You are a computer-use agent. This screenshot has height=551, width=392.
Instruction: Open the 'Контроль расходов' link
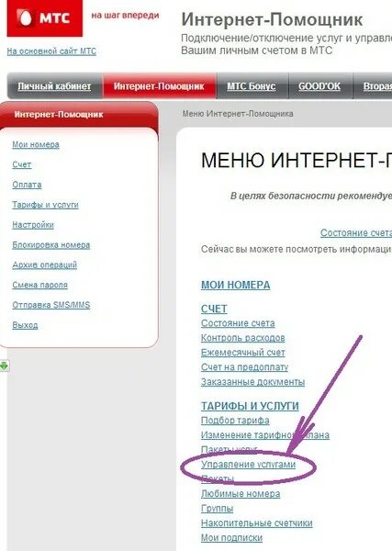[242, 338]
